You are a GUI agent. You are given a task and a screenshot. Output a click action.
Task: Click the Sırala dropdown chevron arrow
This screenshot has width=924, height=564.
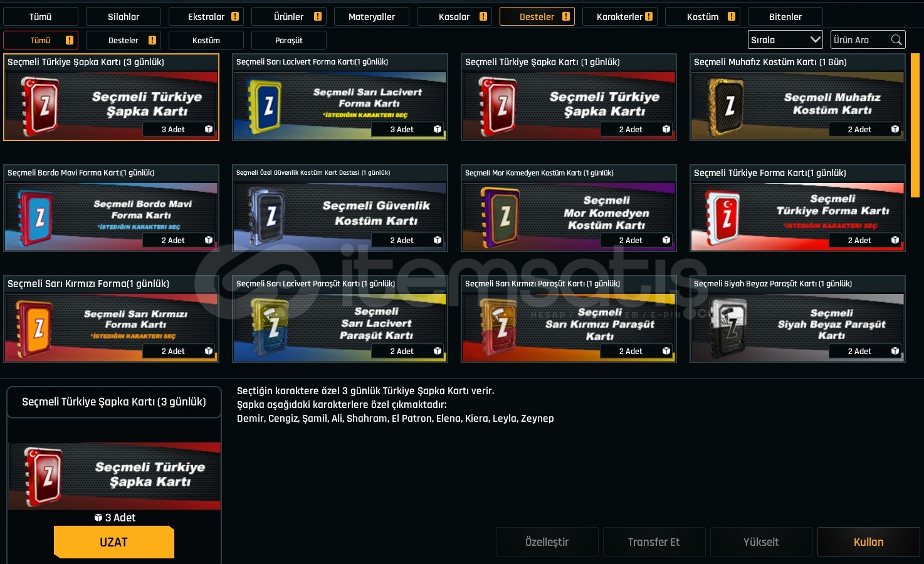pos(815,39)
